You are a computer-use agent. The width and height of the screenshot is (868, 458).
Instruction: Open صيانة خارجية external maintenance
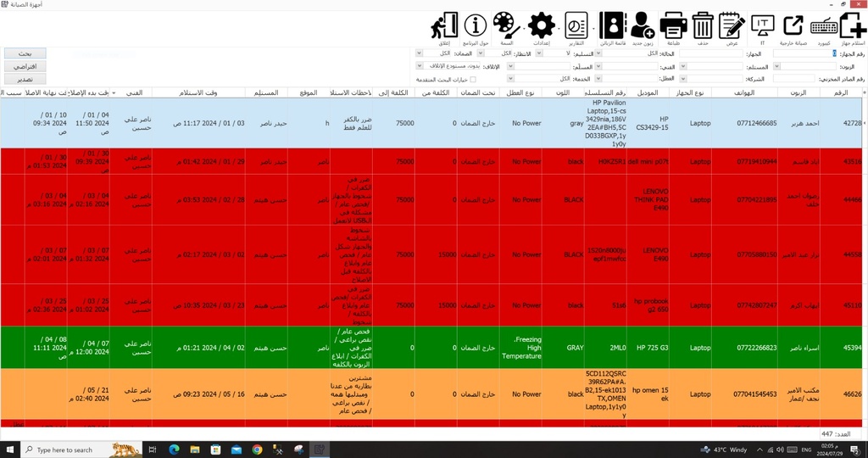793,26
